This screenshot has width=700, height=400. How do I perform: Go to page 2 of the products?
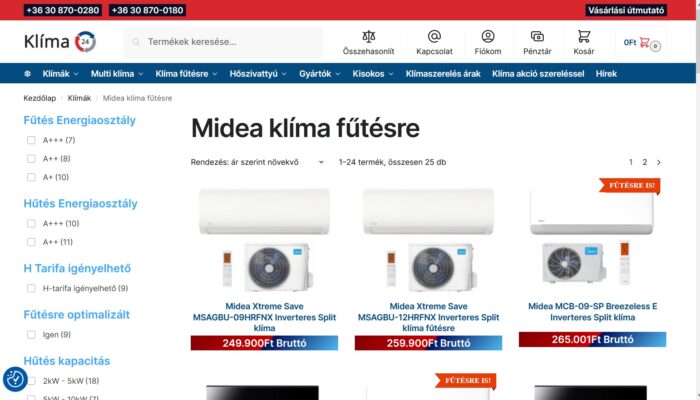click(x=644, y=162)
